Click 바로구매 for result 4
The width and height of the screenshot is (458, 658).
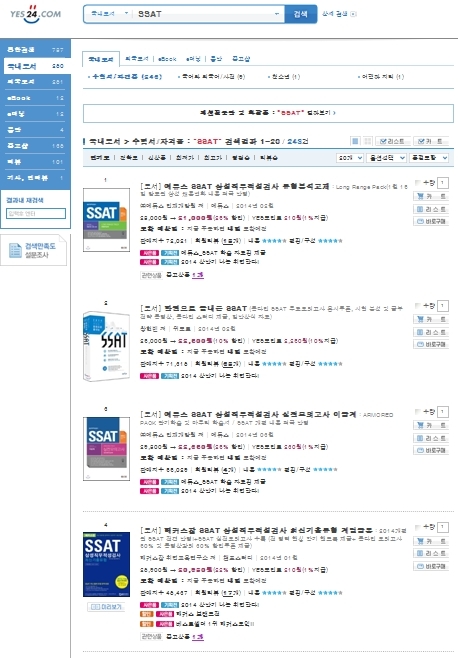coord(431,566)
